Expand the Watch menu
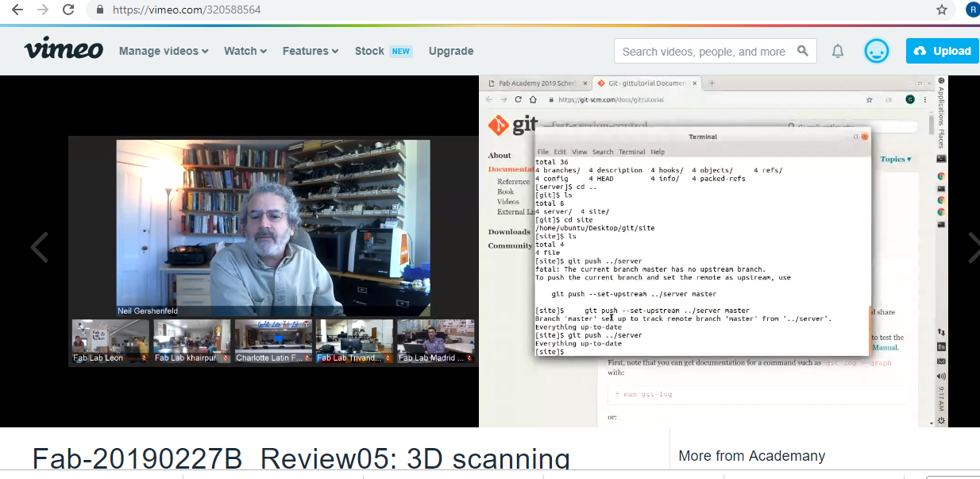This screenshot has height=479, width=980. click(245, 51)
